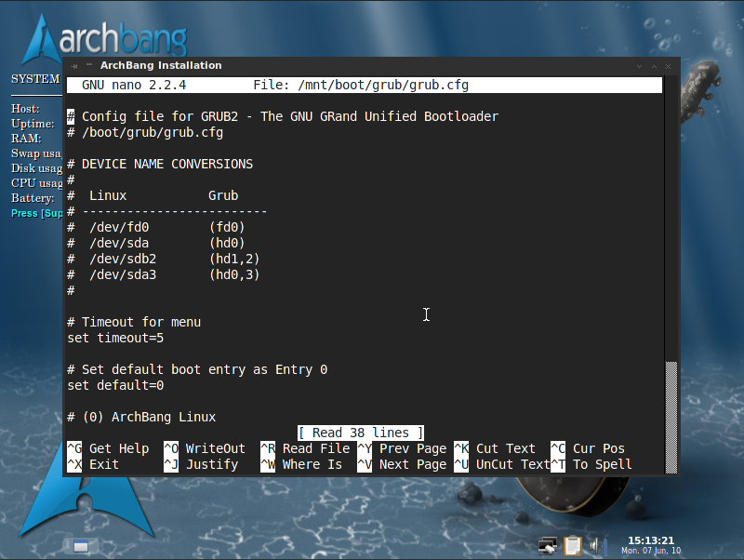Click the 'SYSTEM' heading in the desktop panel

tap(35, 79)
